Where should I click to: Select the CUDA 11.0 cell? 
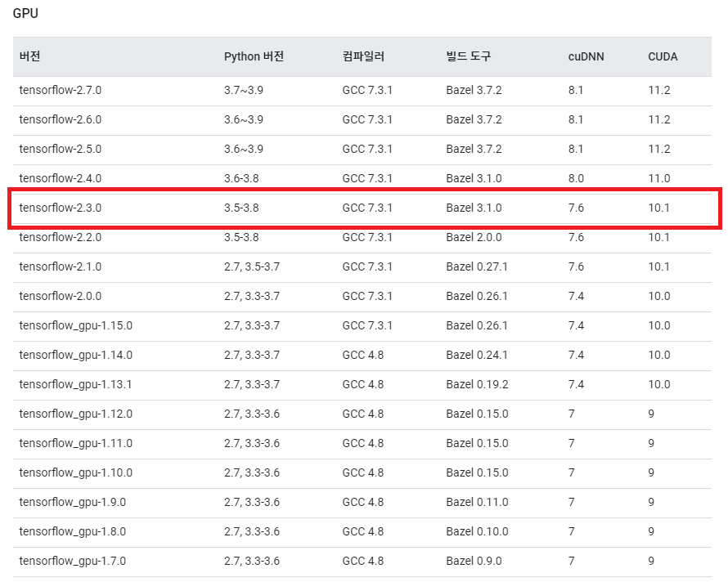click(659, 178)
